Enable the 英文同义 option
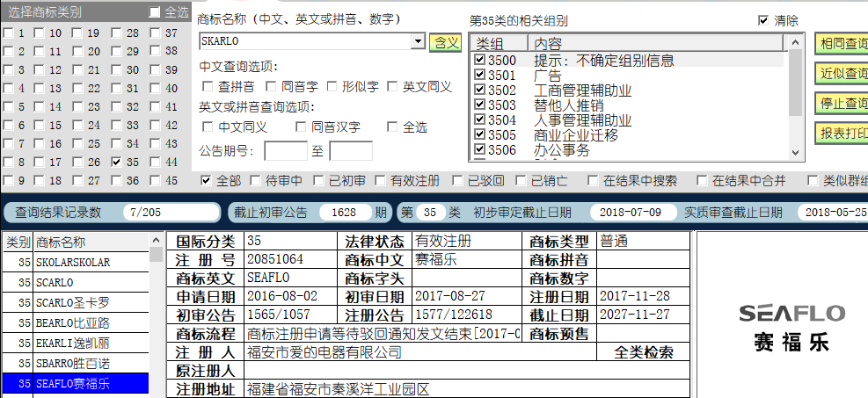The height and width of the screenshot is (398, 868). [392, 86]
